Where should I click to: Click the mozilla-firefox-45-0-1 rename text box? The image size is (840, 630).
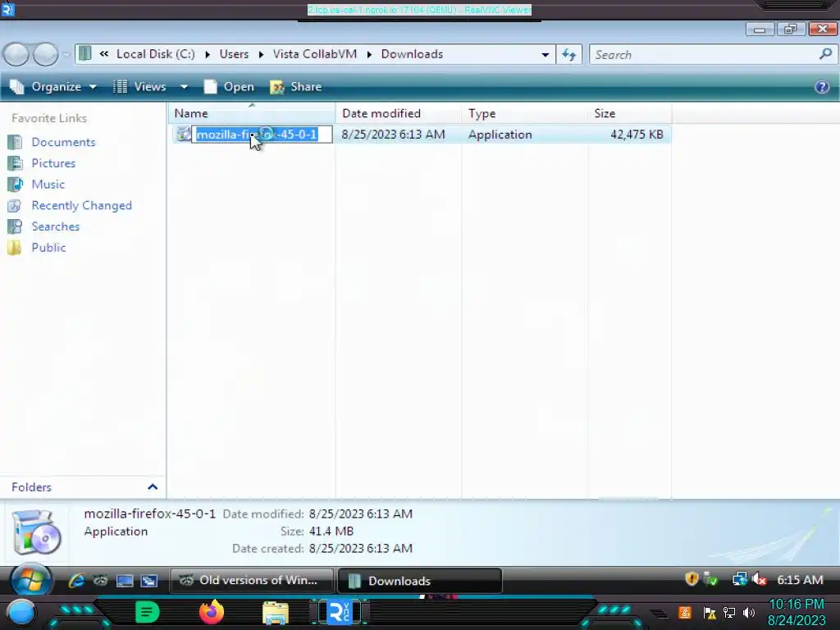point(262,135)
